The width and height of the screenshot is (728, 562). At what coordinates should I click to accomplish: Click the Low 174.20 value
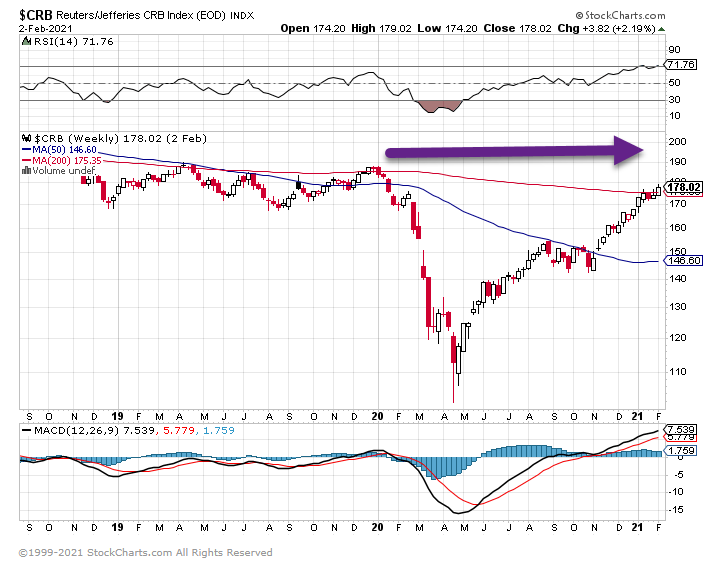(x=447, y=28)
